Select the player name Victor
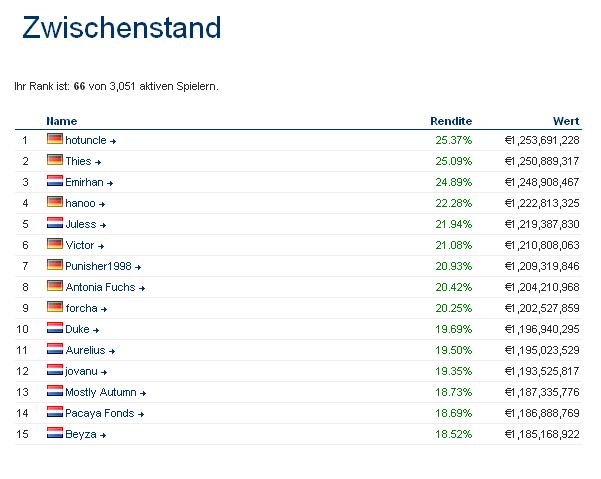Image resolution: width=601 pixels, height=479 pixels. point(79,245)
